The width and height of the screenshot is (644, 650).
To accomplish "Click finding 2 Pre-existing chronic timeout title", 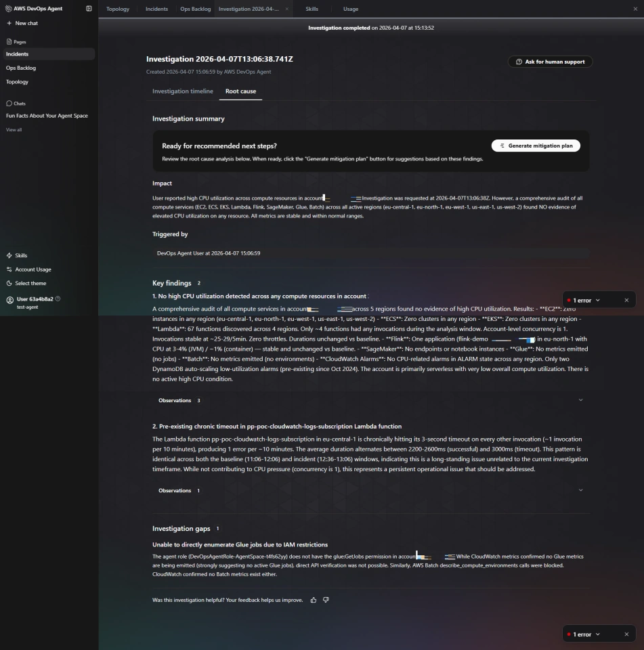I will click(277, 426).
